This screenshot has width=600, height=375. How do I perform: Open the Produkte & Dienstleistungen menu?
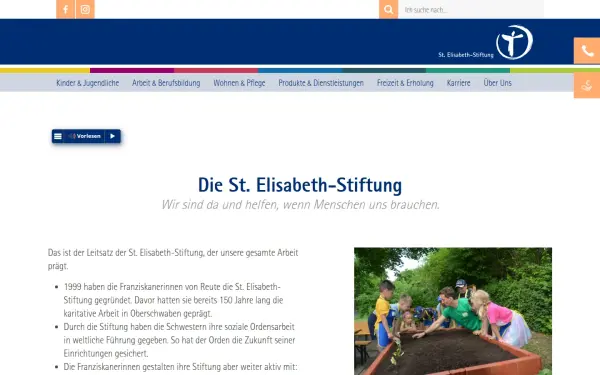321,83
